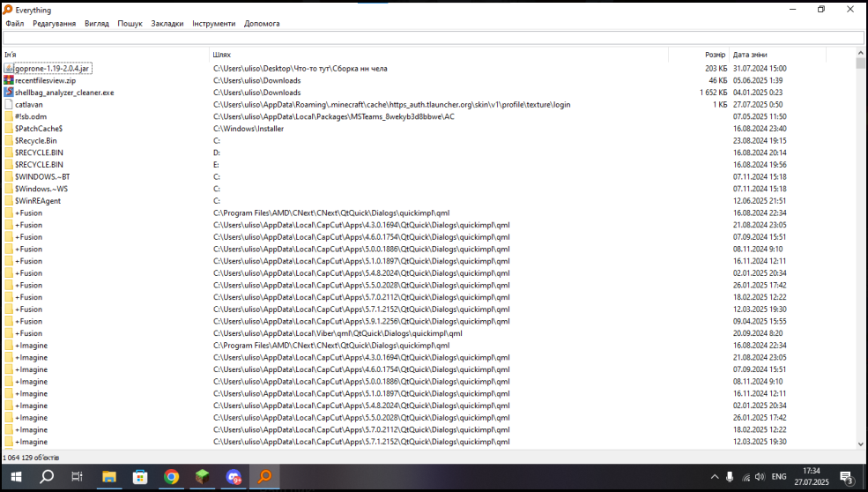Switch the ENG input language indicator
The width and height of the screenshot is (868, 492).
779,477
